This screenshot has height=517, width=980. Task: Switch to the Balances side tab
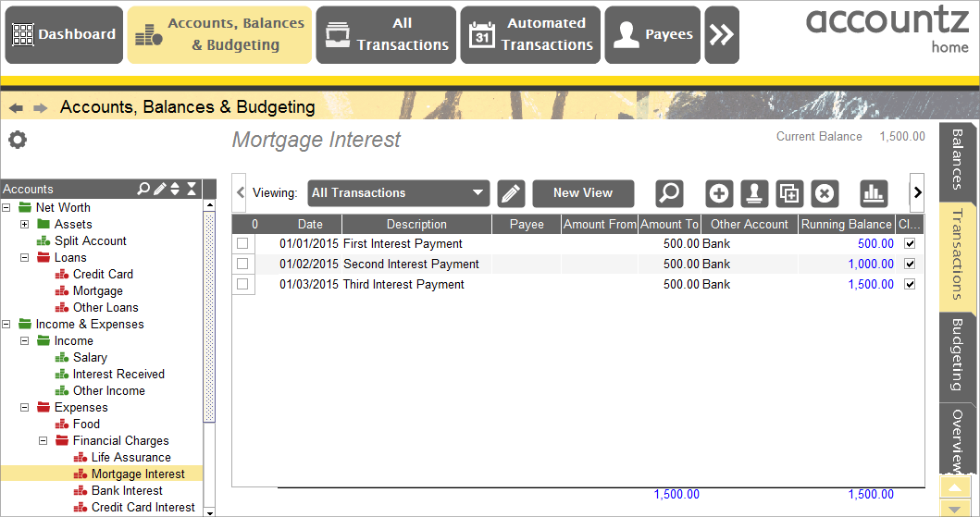957,161
